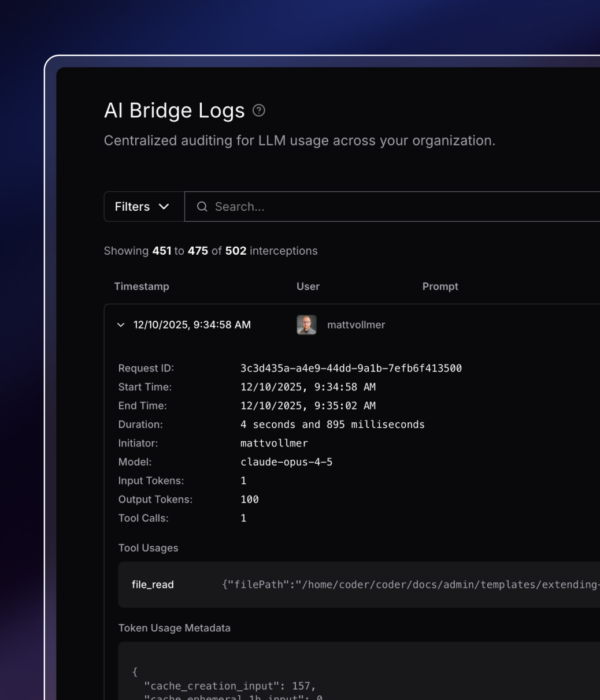Sort by the Timestamp column header

[142, 286]
